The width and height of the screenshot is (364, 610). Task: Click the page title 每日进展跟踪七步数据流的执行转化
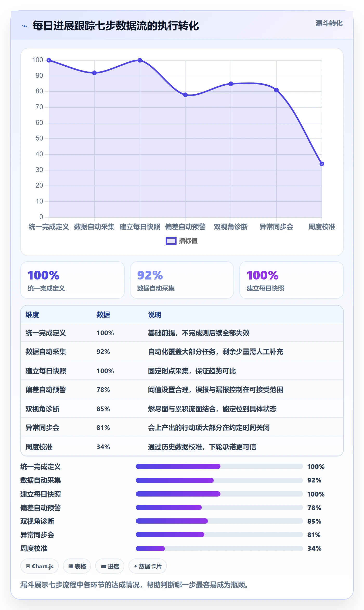click(x=116, y=26)
